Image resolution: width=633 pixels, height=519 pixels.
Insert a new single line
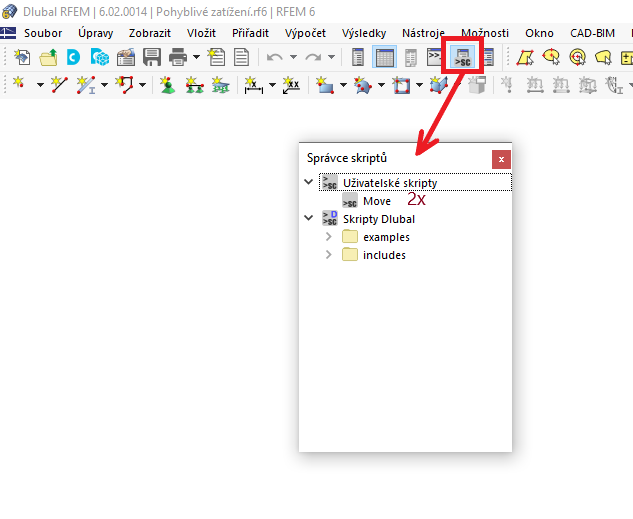tap(59, 85)
